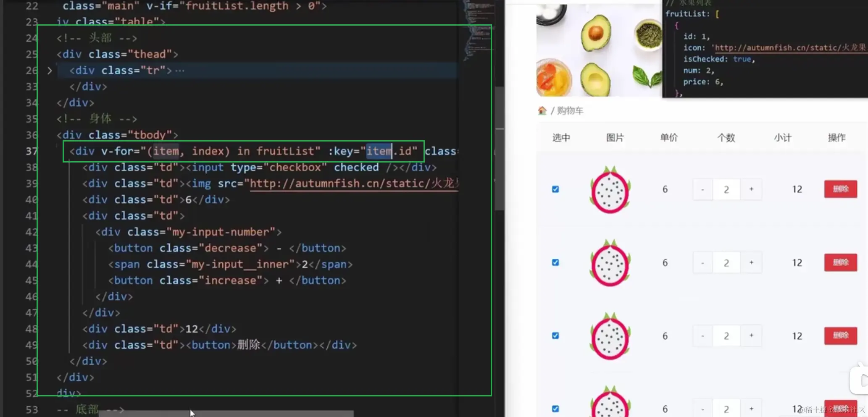Click the code editor's horizontal scrollbar

[226, 414]
